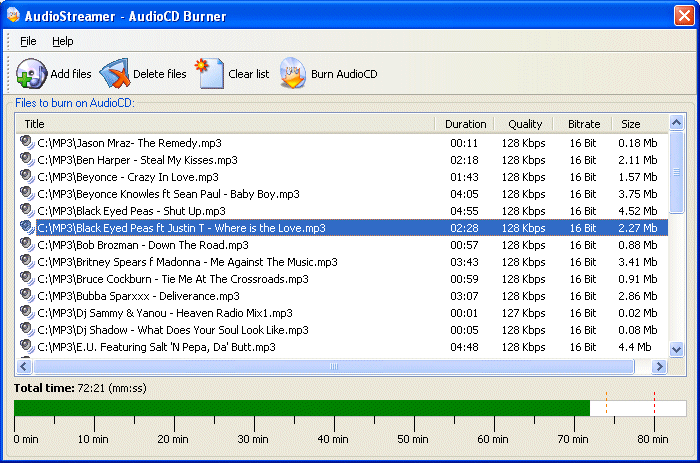700x463 pixels.
Task: Click speaker icon beside Bob Brozman track
Action: coord(27,245)
